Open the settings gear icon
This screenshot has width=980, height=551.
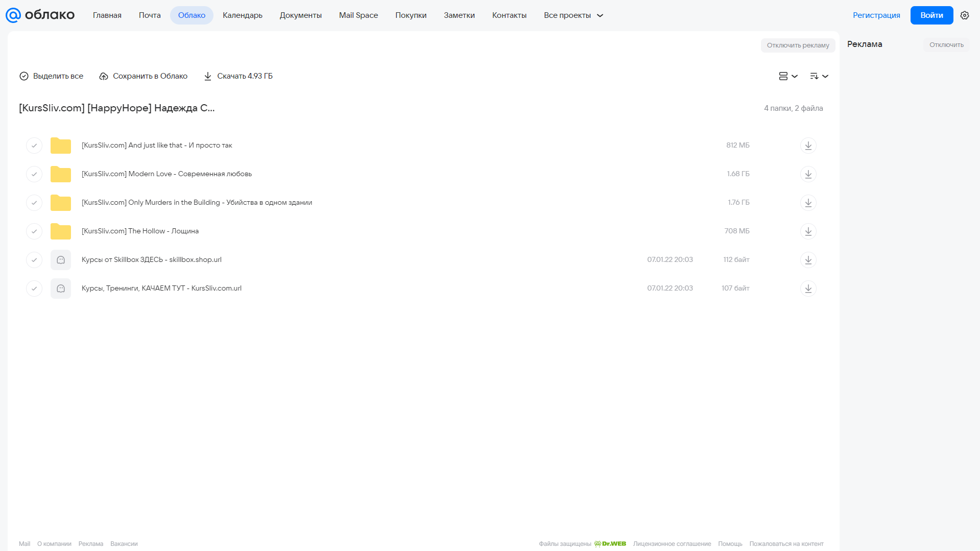pyautogui.click(x=964, y=15)
